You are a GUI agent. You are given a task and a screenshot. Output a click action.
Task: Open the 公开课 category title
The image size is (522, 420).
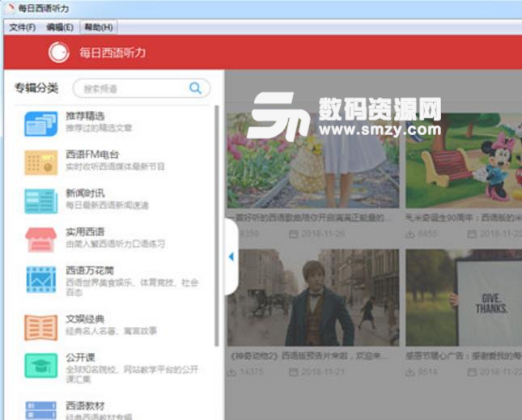80,358
